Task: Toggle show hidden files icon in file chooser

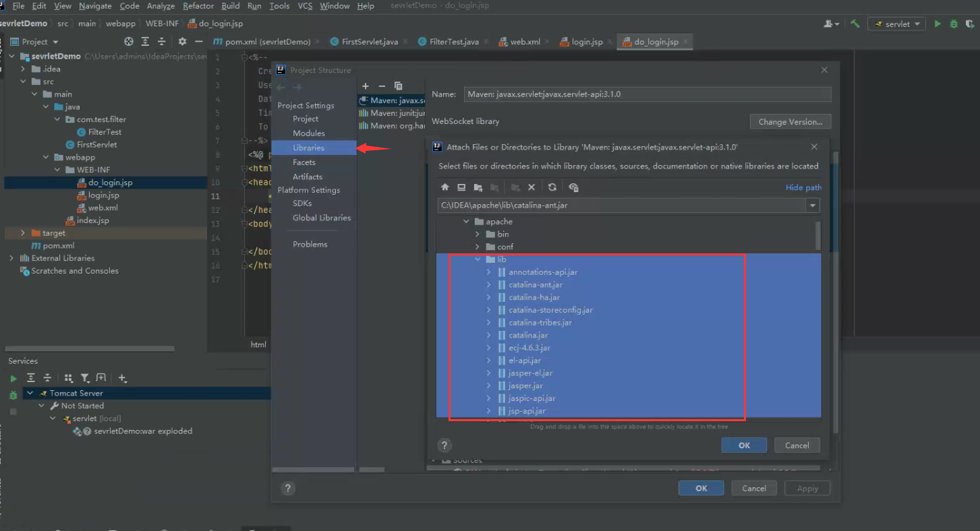Action: click(x=573, y=187)
